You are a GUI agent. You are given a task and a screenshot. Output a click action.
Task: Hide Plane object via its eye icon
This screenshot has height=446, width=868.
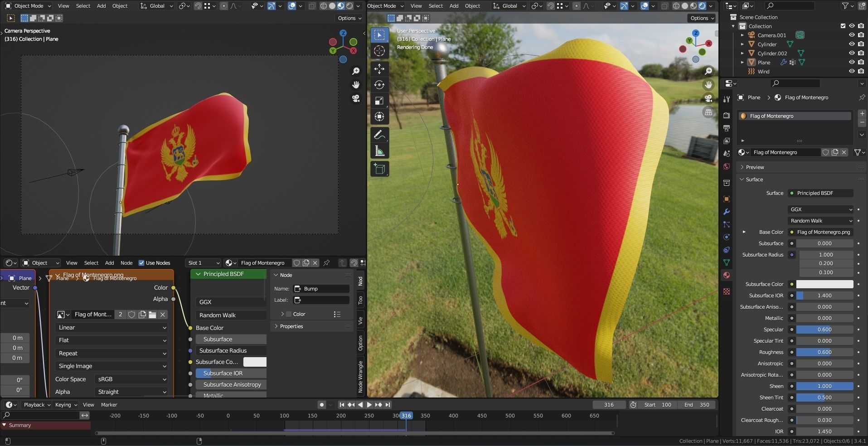852,62
